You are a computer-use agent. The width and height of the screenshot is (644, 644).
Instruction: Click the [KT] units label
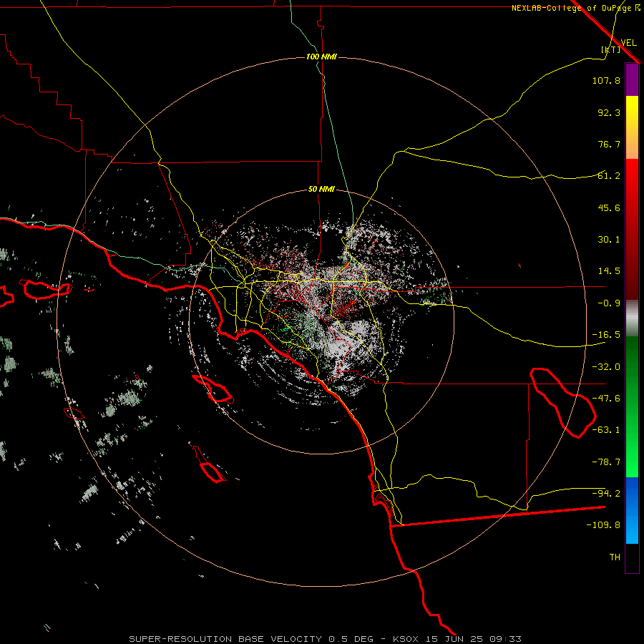click(x=611, y=49)
